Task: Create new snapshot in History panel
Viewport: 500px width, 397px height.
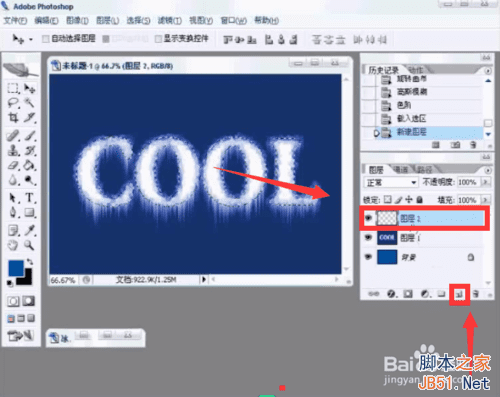Action: click(x=455, y=145)
